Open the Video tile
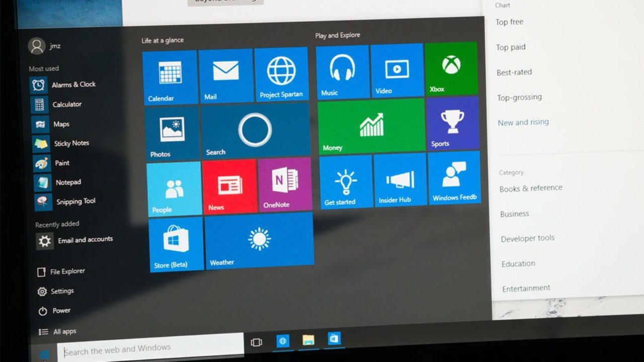 pyautogui.click(x=397, y=70)
